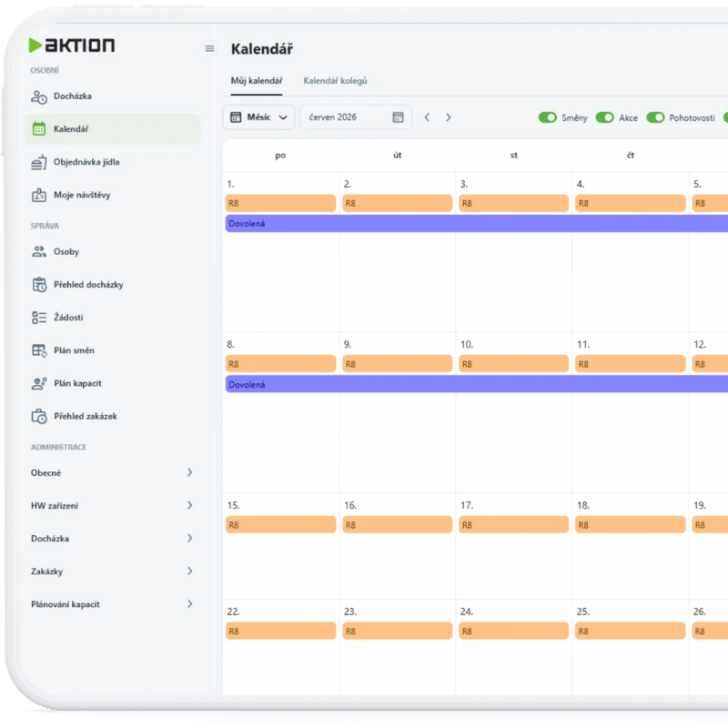Click R8 shift on day 3
This screenshot has width=728, height=728.
pos(514,203)
